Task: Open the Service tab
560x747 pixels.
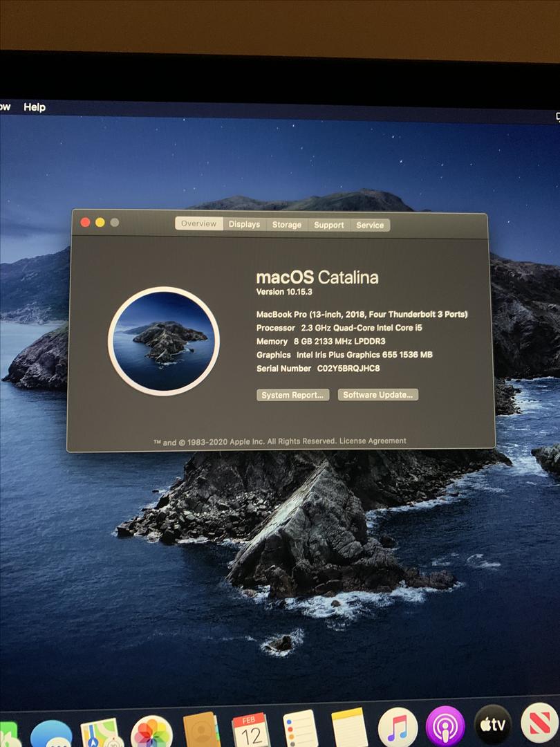Action: [370, 225]
